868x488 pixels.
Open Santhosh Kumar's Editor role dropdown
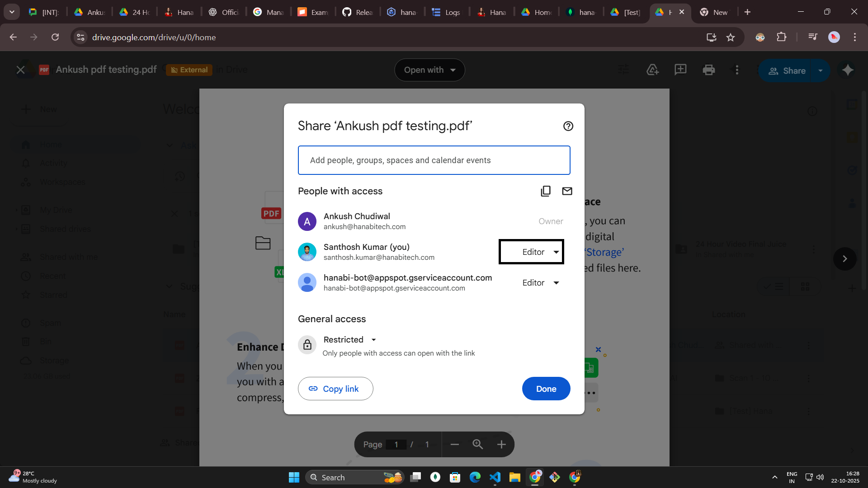[540, 252]
